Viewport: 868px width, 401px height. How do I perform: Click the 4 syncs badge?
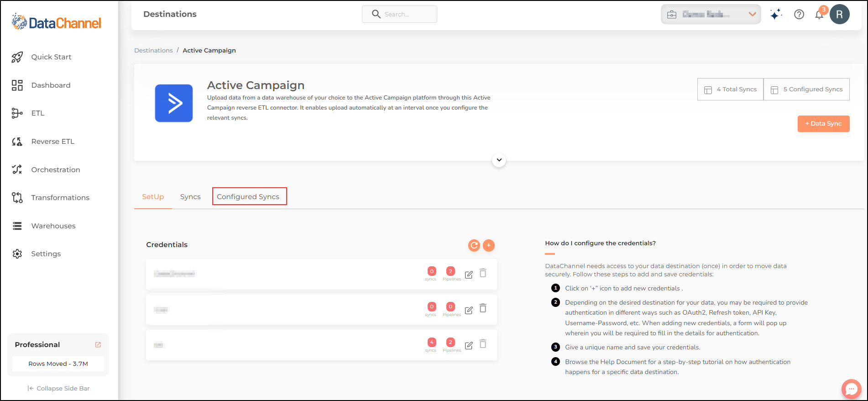432,343
